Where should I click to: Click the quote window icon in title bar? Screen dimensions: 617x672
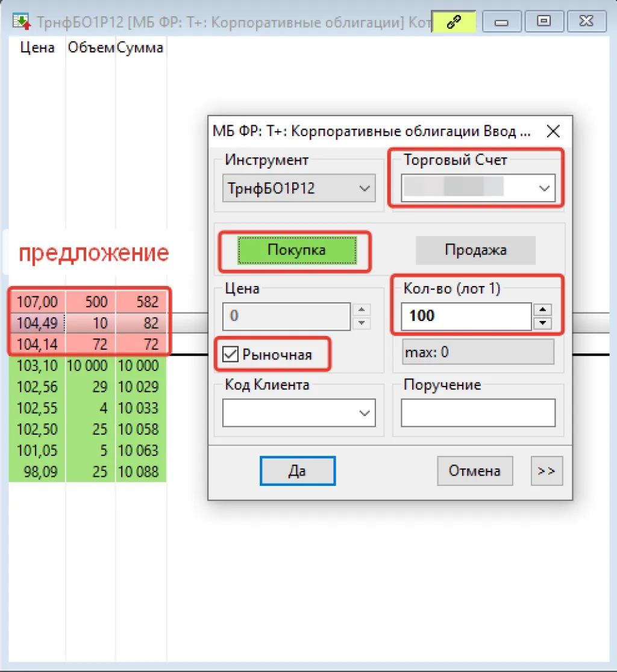click(x=23, y=22)
